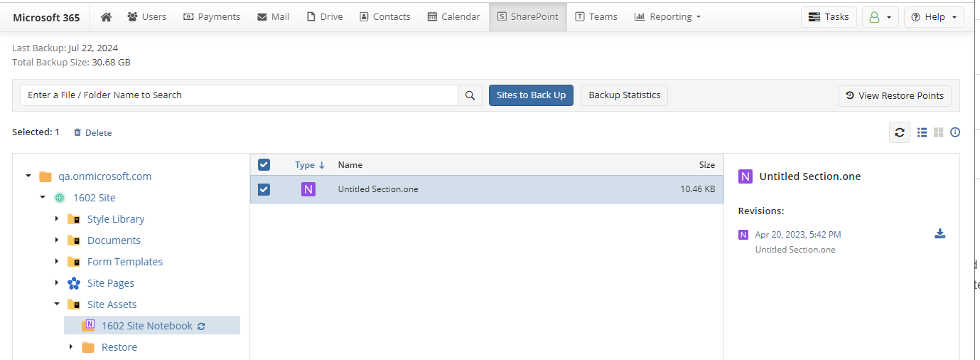Uncheck the Untitled Section.one row checkbox
Screen dimensions: 980x360
point(264,189)
